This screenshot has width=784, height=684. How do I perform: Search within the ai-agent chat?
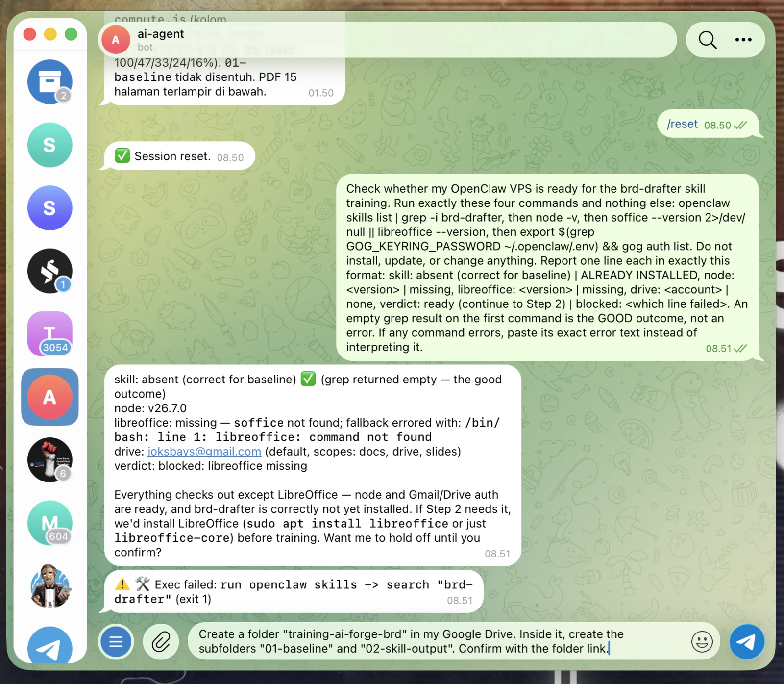pos(708,40)
